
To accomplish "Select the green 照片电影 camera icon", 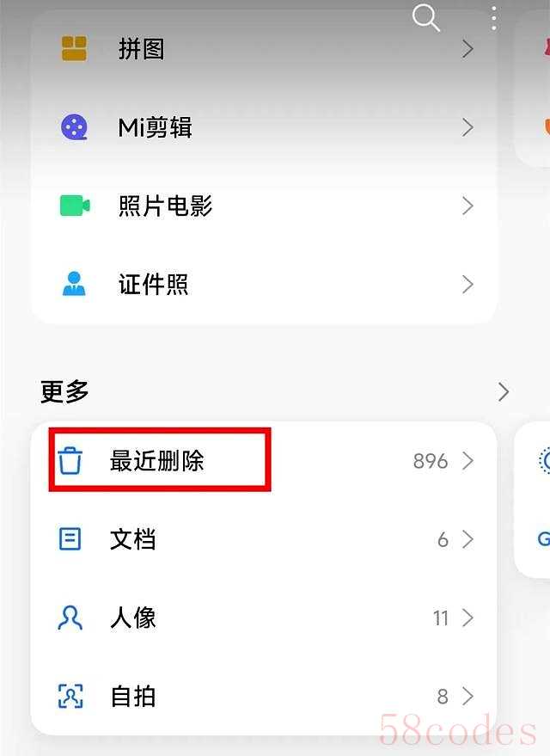I will pyautogui.click(x=75, y=206).
